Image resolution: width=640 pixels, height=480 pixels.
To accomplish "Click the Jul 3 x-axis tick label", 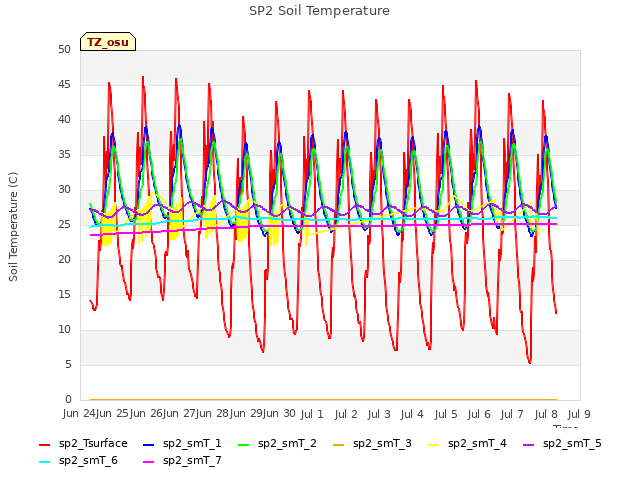I will coord(379,414).
